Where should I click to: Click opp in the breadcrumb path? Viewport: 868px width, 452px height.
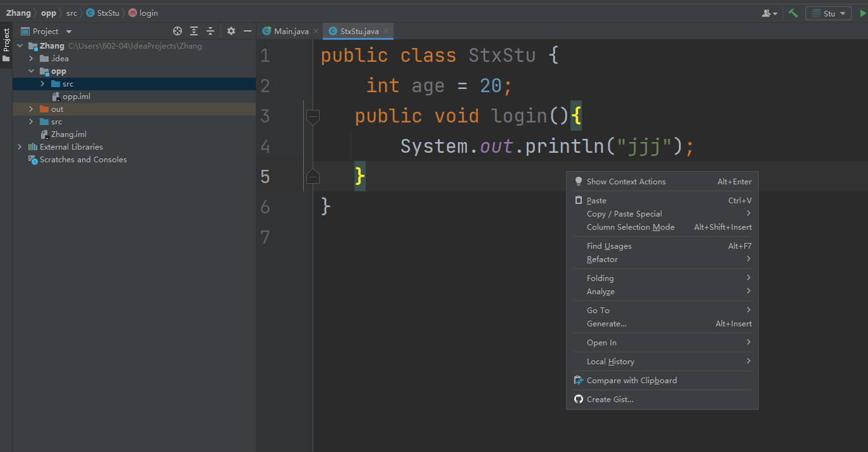(49, 13)
